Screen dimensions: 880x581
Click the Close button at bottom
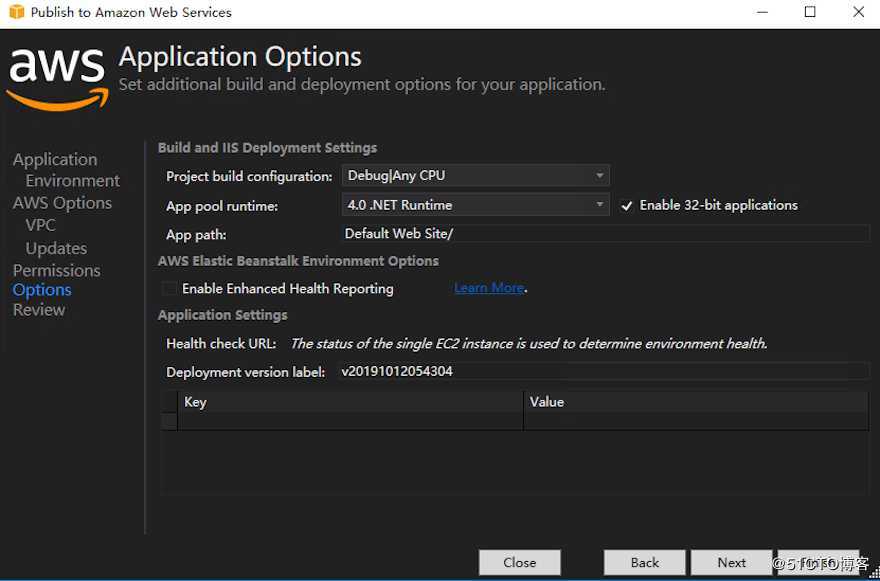click(519, 562)
